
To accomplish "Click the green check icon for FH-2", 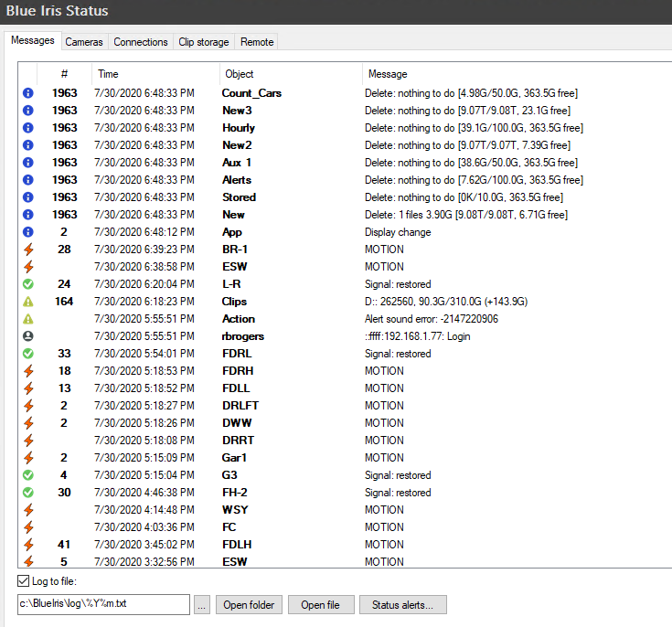I will tap(27, 493).
